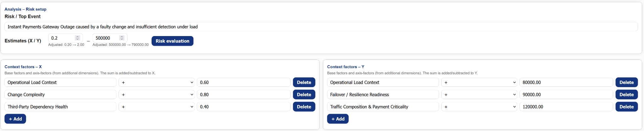Expand sign dropdown for Third-Party Dependency Health
The height and width of the screenshot is (131, 644).
click(x=157, y=107)
